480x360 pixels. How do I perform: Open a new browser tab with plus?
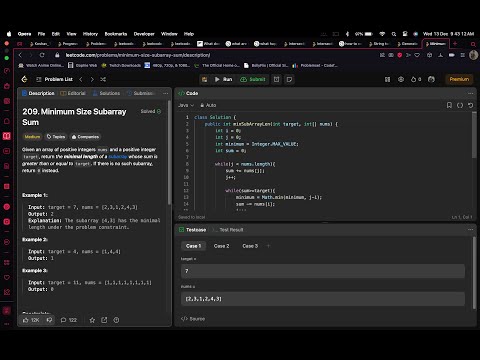pos(455,44)
